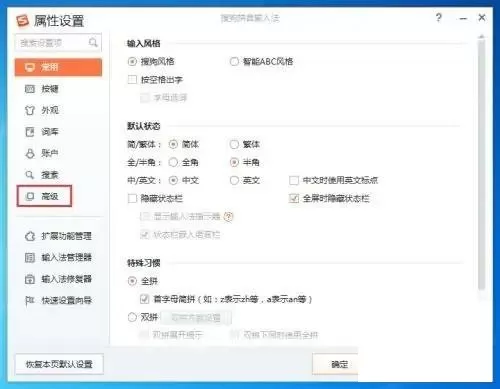Viewport: 500px width, 389px height.
Task: Select 英文 default language
Action: tap(234, 180)
